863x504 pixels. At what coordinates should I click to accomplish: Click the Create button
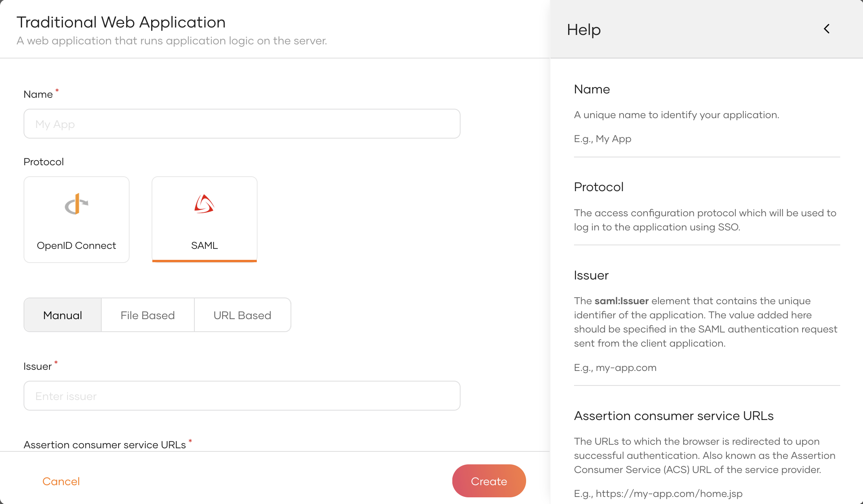(489, 480)
